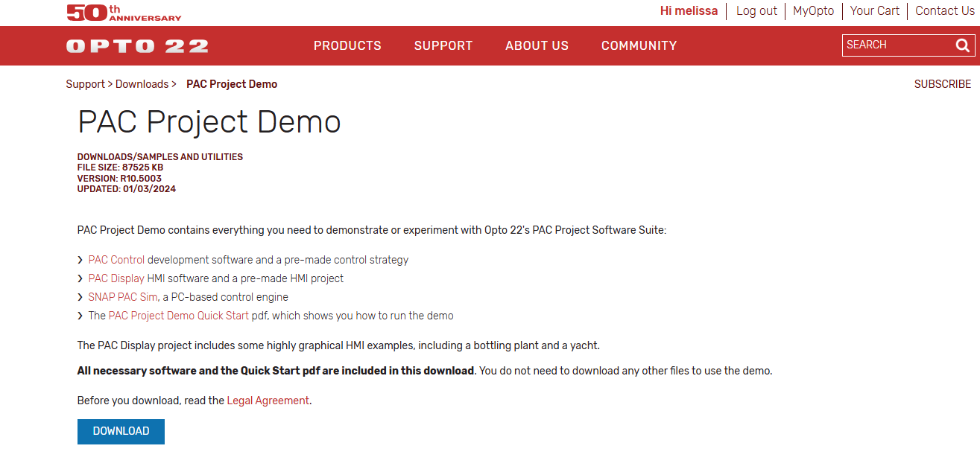Screen dimensions: 980x472
Task: Open the About Us menu
Action: pos(537,45)
